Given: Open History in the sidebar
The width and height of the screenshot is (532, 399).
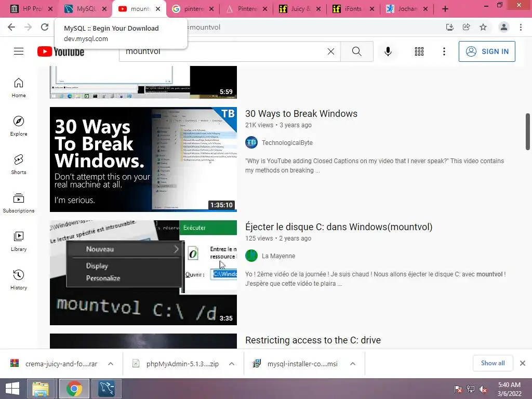Looking at the screenshot, I should tap(19, 280).
